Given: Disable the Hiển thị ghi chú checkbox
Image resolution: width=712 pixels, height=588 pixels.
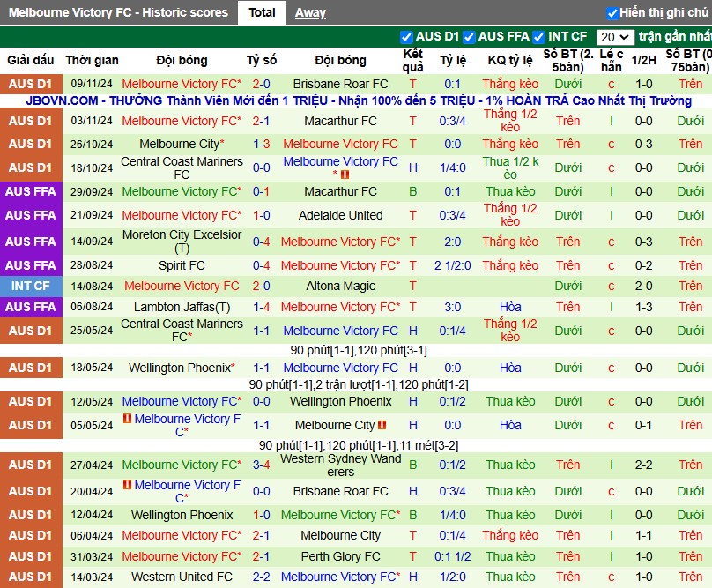Looking at the screenshot, I should [x=612, y=13].
